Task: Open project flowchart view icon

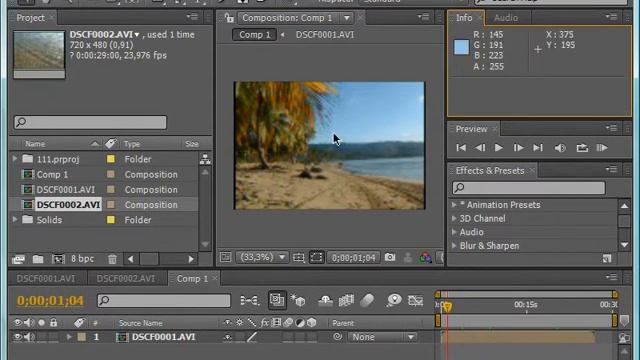Action: click(205, 159)
